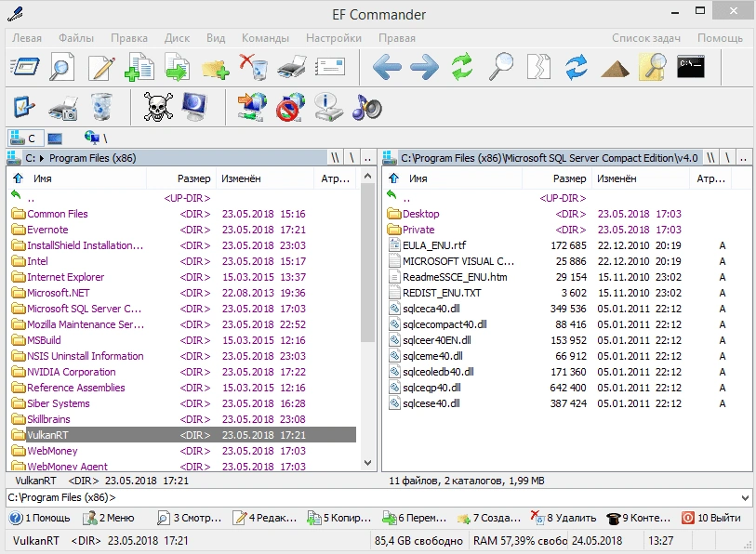The height and width of the screenshot is (554, 756).
Task: Click the connect network drive icon
Action: (252, 107)
